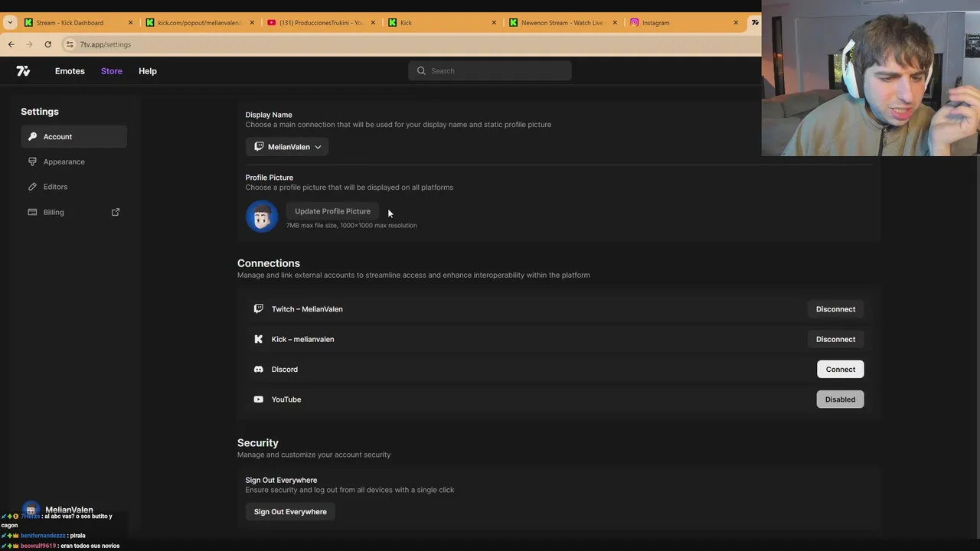Click Sign Out Everywhere button

click(290, 512)
